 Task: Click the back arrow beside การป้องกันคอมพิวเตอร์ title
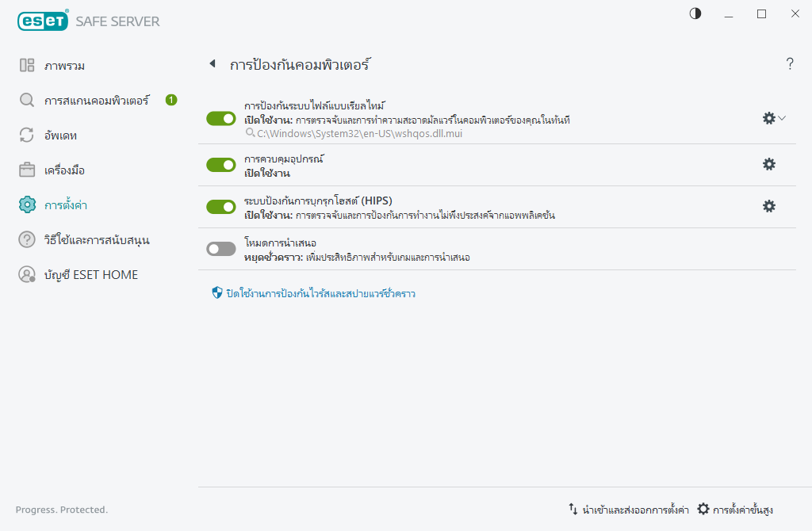click(212, 64)
